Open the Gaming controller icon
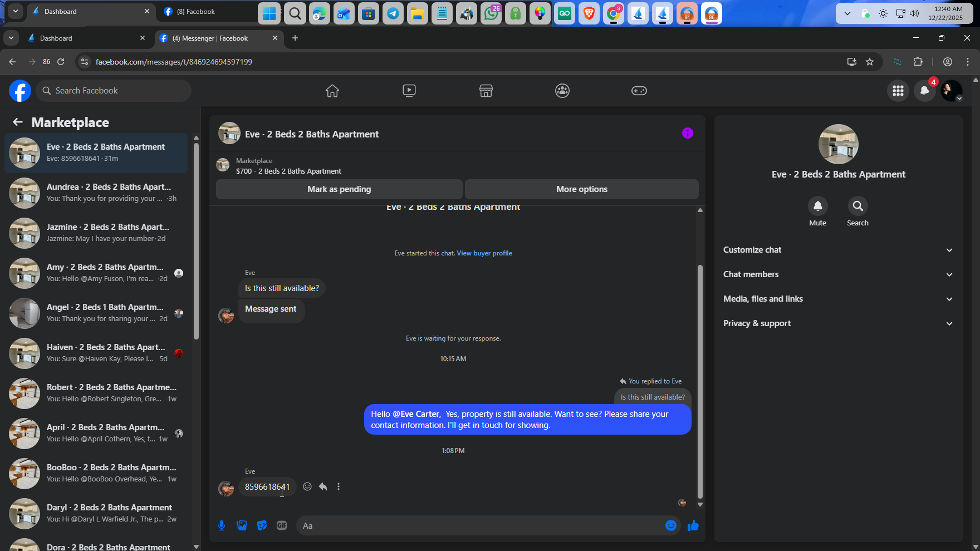 pos(639,91)
